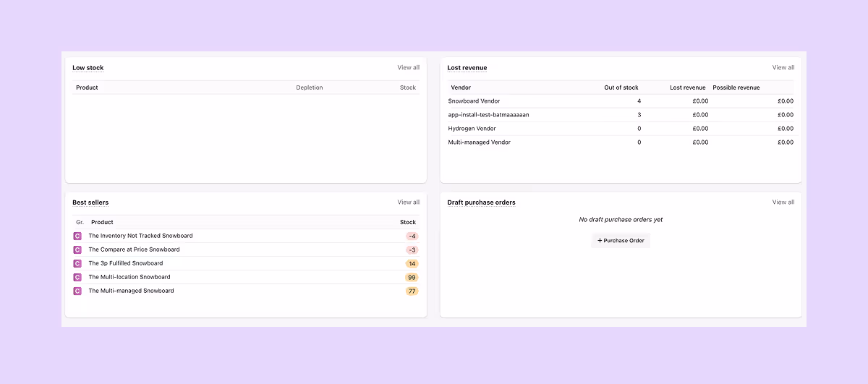Screen dimensions: 868x384
Task: Select The Inventory Not Tracked Snowboard row
Action: (x=246, y=236)
